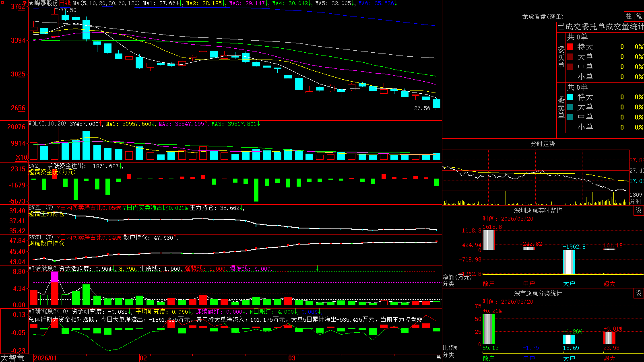Click the 分时走势 panel title

(543, 144)
